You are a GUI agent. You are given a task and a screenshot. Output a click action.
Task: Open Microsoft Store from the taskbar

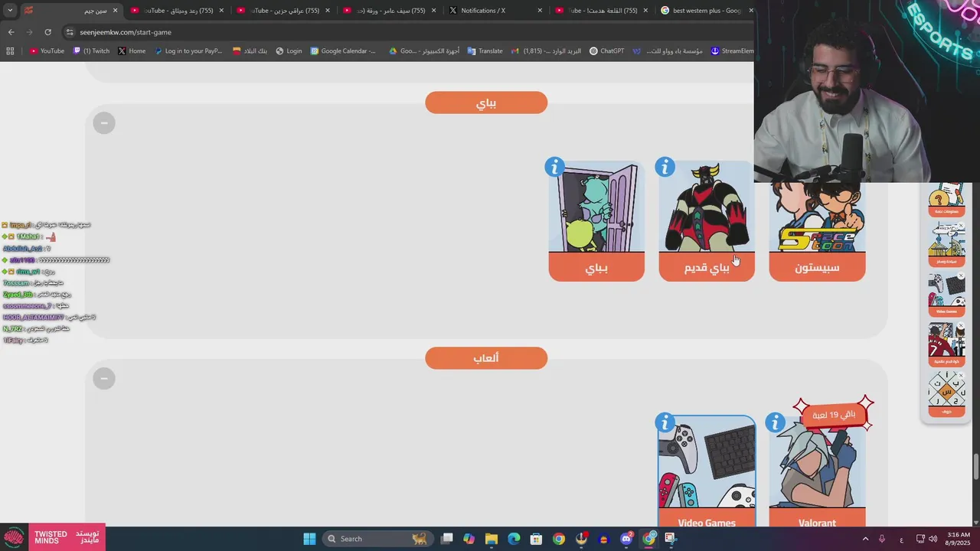click(x=536, y=539)
